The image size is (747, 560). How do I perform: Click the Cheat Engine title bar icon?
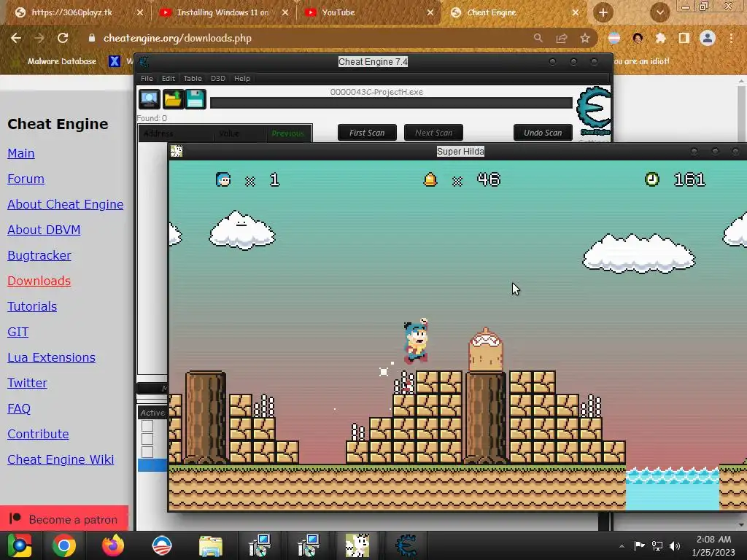coord(144,62)
